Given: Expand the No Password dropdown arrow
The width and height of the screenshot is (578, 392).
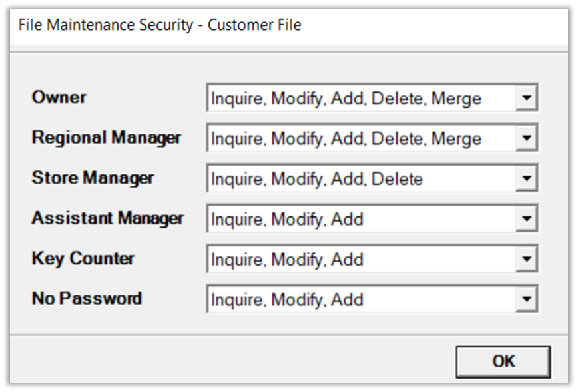Looking at the screenshot, I should click(526, 299).
